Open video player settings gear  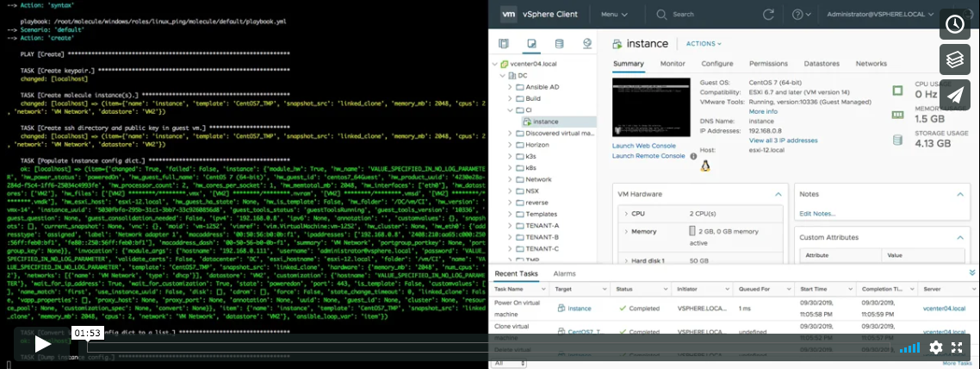(935, 347)
